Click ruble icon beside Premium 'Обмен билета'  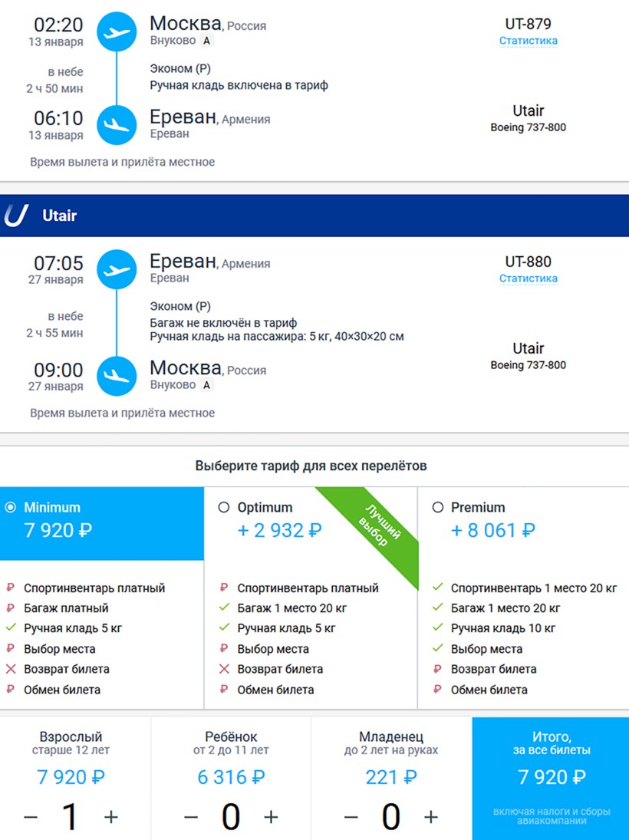click(438, 690)
